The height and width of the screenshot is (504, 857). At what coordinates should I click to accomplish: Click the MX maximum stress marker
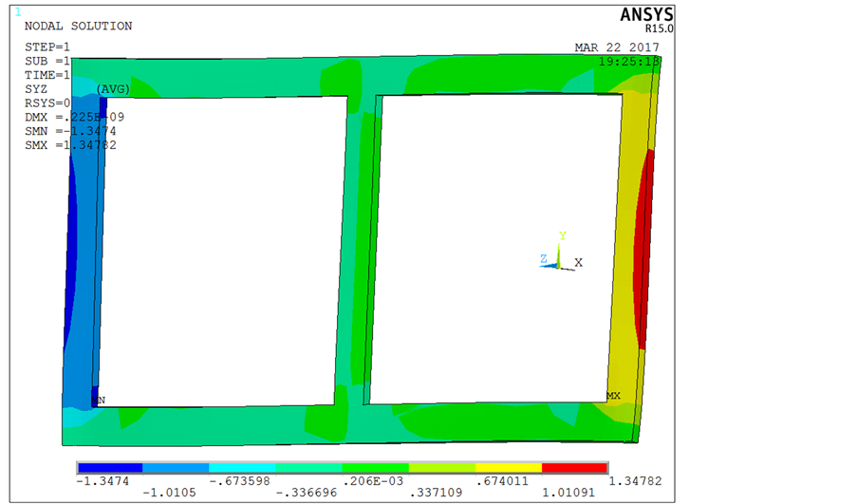coord(613,395)
